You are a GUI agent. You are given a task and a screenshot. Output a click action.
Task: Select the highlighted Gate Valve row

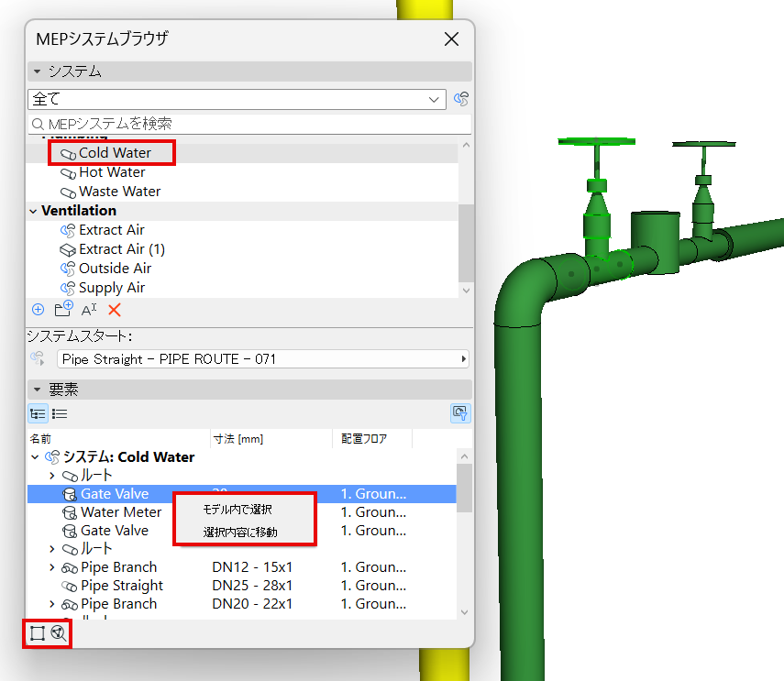coord(241,494)
